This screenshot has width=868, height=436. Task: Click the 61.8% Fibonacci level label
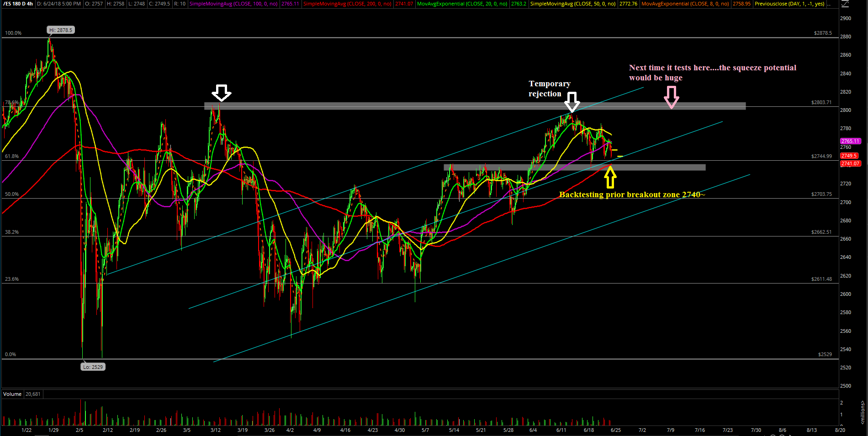coord(12,156)
